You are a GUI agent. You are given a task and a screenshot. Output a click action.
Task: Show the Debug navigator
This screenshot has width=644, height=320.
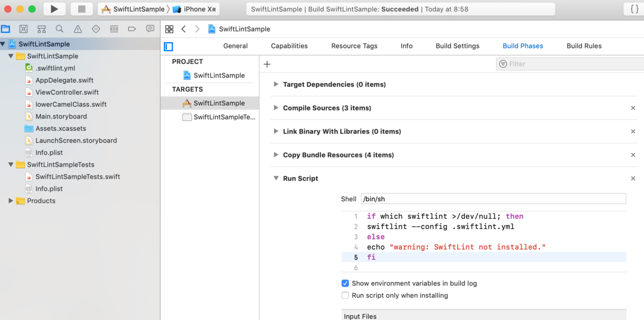pyautogui.click(x=114, y=29)
